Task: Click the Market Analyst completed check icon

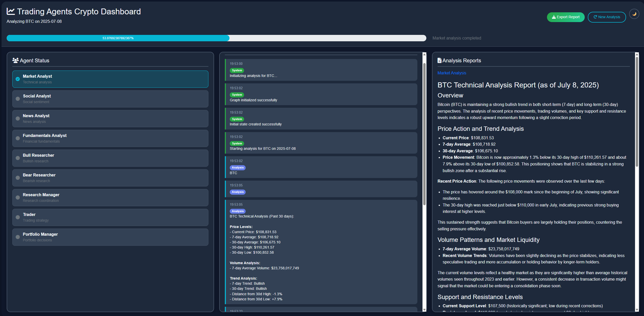Action: [18, 79]
